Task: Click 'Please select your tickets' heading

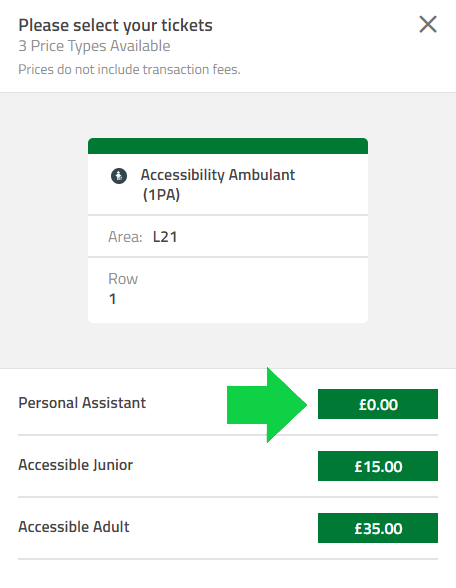Action: pyautogui.click(x=116, y=26)
